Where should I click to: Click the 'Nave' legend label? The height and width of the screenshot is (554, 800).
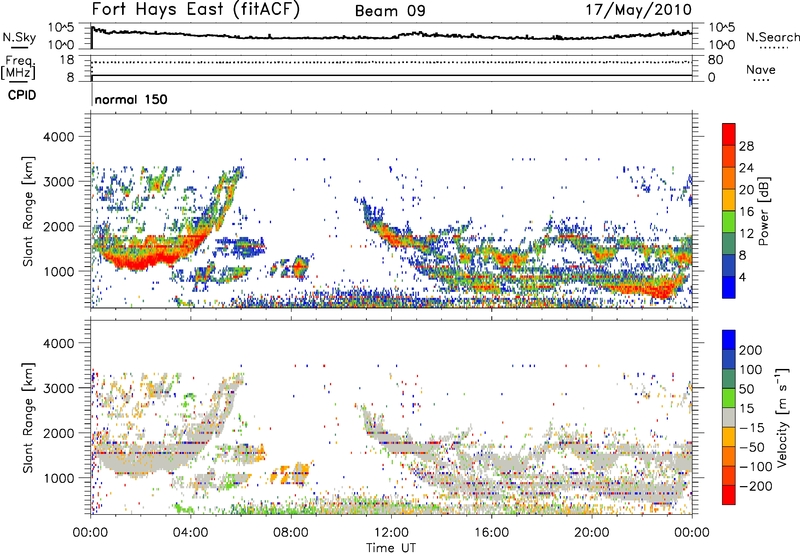coord(761,69)
